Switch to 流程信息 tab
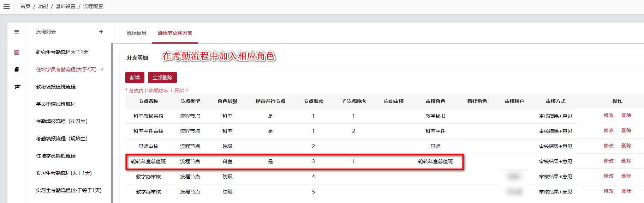 pos(137,33)
